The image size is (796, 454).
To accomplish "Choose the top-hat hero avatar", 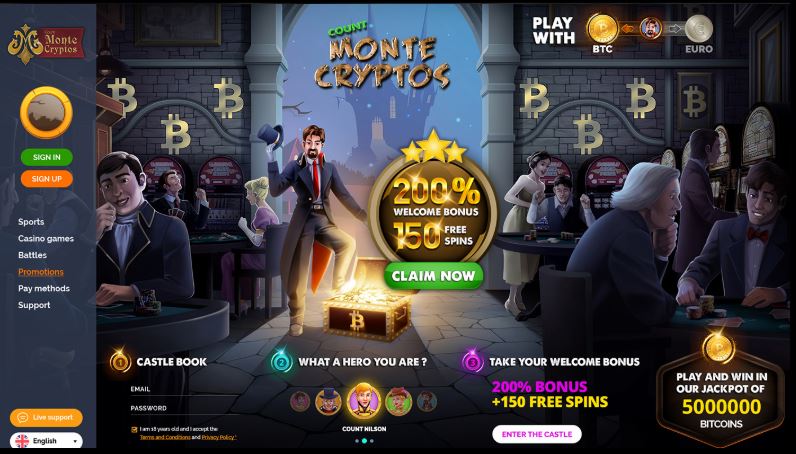I will pyautogui.click(x=328, y=401).
